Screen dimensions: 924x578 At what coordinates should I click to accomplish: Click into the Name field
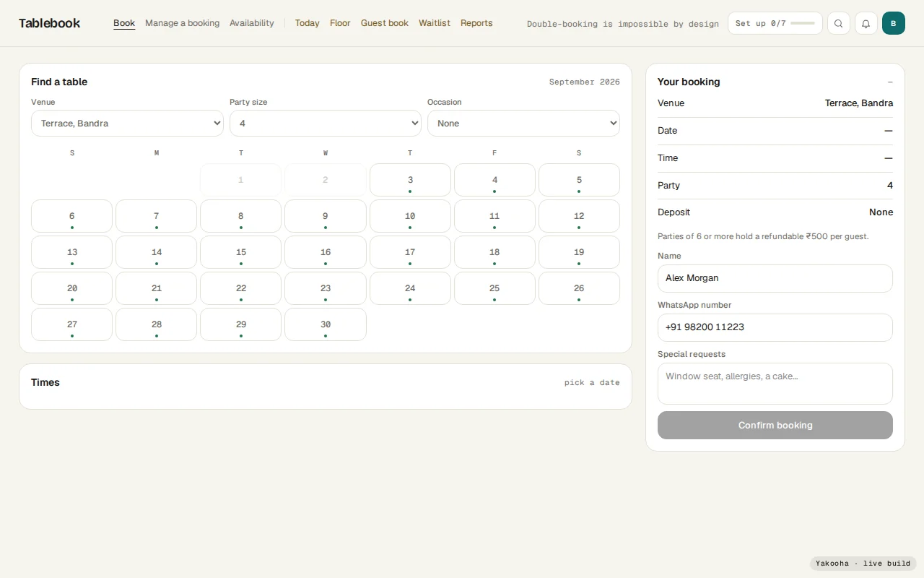click(x=775, y=278)
